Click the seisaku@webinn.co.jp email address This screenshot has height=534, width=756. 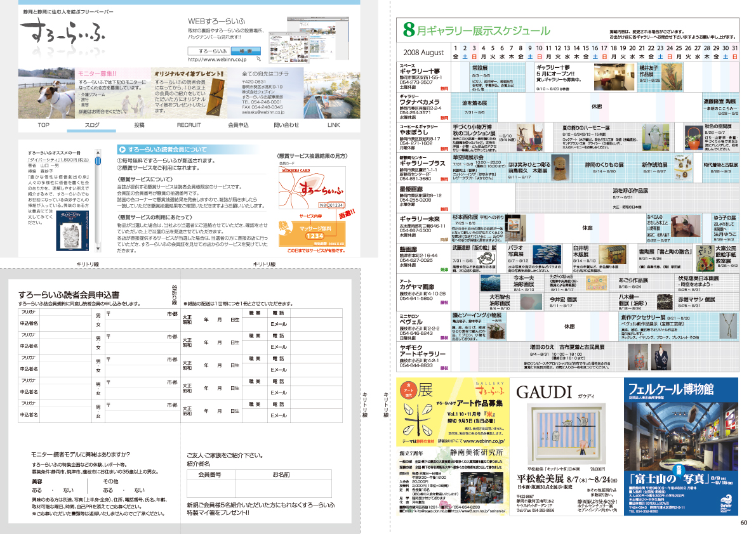(263, 112)
